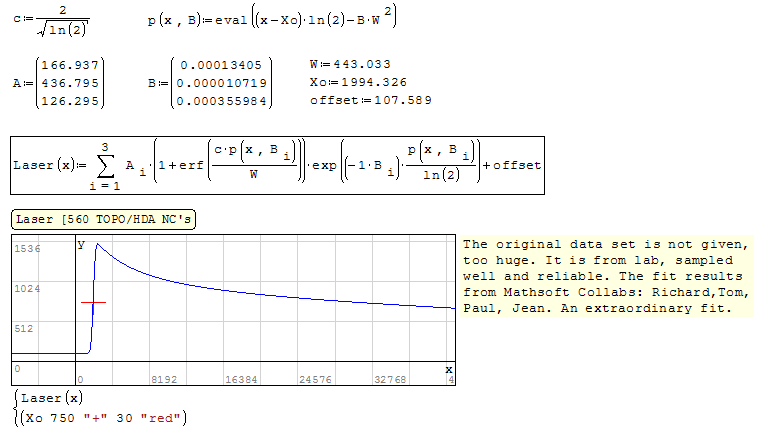The image size is (757, 434).
Task: Click the red plus marker on the plot
Action: (93, 302)
